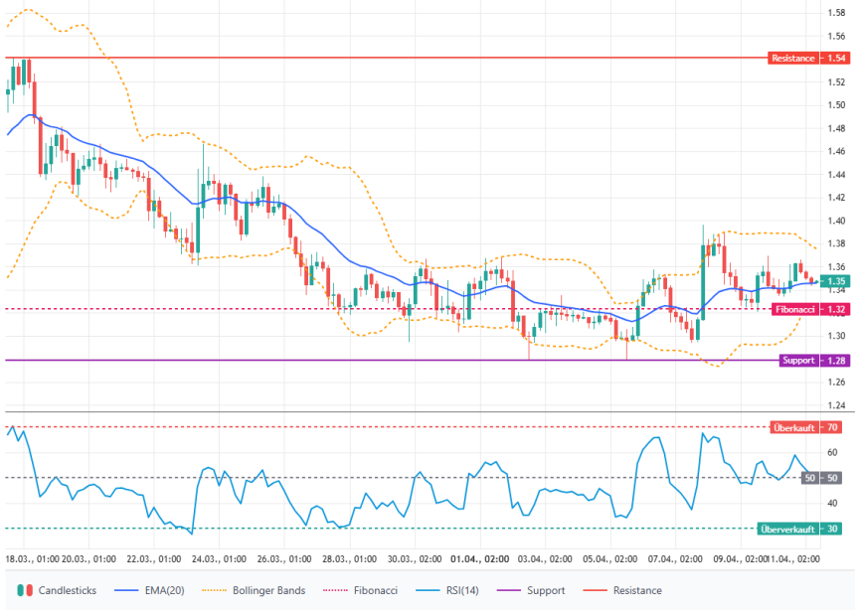Click the grey 50 RSI midline tag
The image size is (861, 616).
pos(809,478)
